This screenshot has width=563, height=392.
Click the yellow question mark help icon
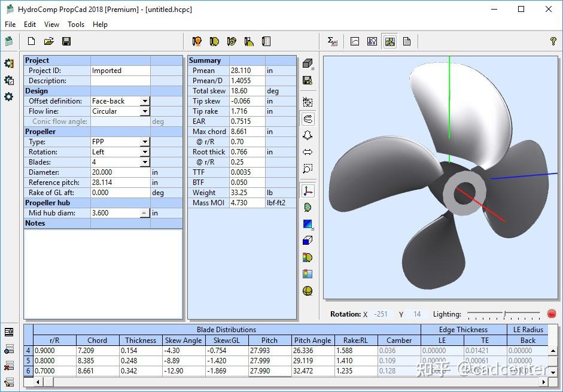553,41
